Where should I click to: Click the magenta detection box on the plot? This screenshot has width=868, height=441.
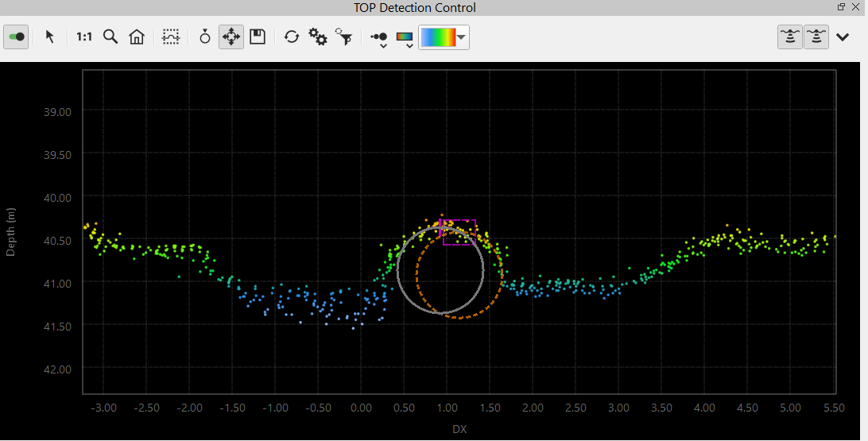[x=461, y=233]
